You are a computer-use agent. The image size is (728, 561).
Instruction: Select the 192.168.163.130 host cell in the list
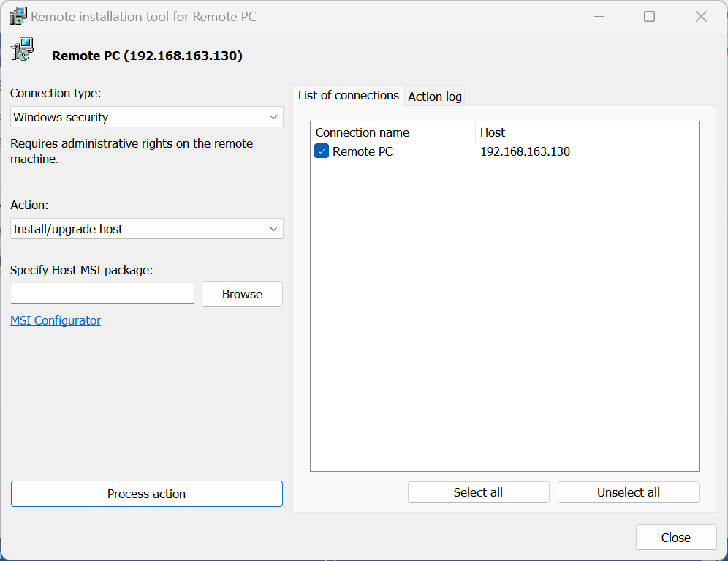click(525, 152)
